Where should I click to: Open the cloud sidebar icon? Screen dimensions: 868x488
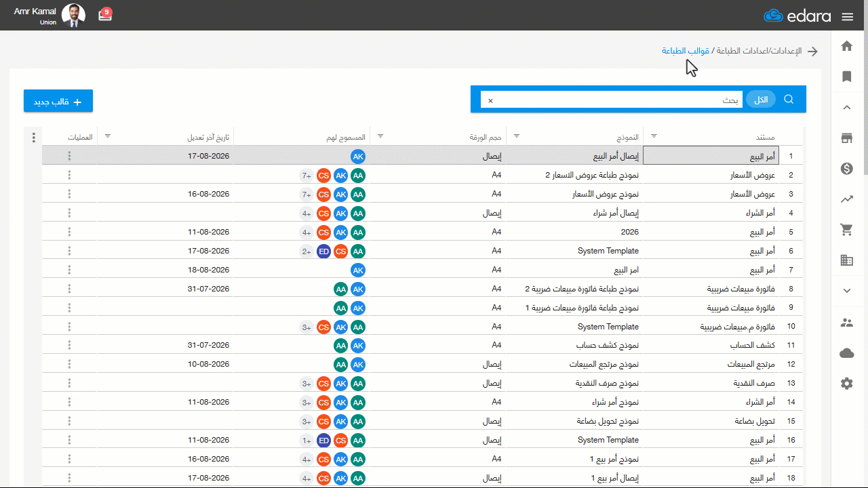tap(846, 353)
